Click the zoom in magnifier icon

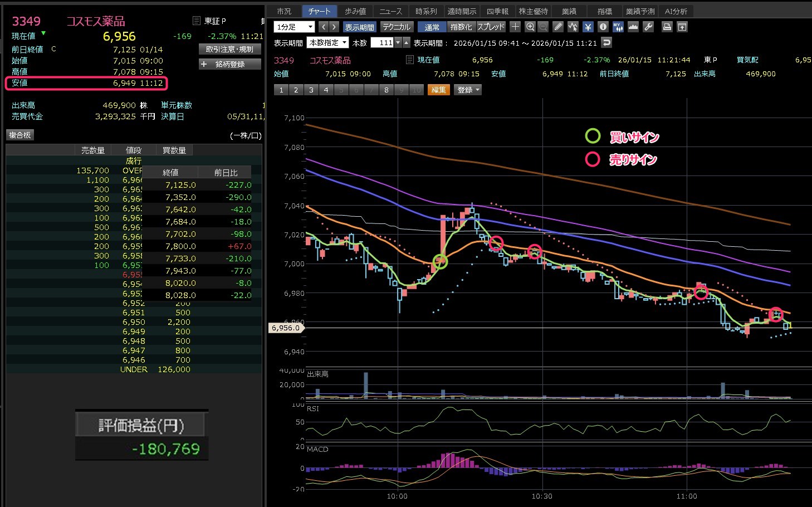click(x=530, y=27)
